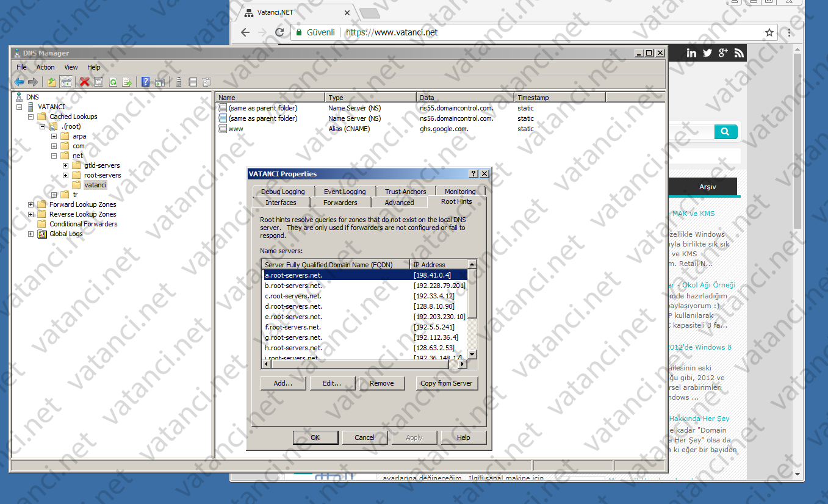Toggle the Show/Hide Console Tree icon
The image size is (828, 504).
[65, 82]
